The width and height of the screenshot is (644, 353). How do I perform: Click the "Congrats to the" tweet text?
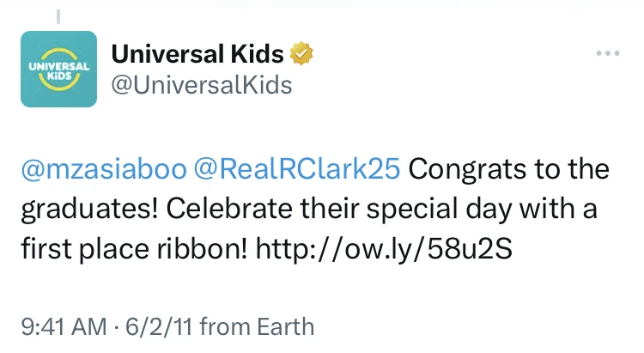coord(508,169)
